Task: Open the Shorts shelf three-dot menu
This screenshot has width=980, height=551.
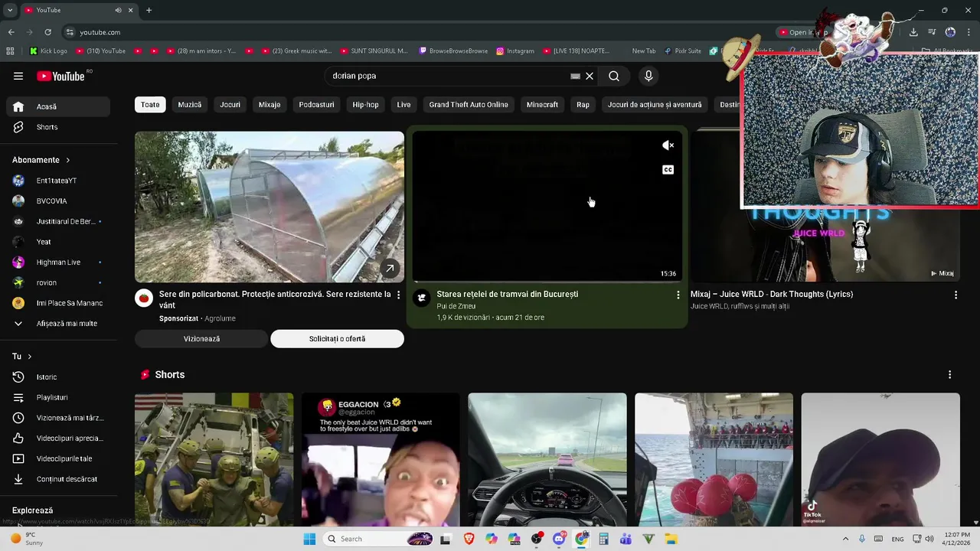Action: coord(950,374)
